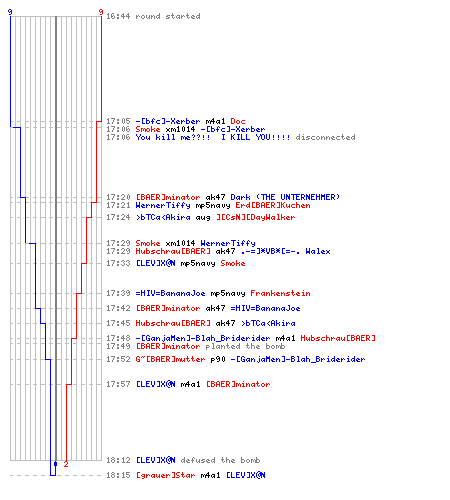This screenshot has height=500, width=450.
Task: Click Frankenstein victim name
Action: [280, 293]
